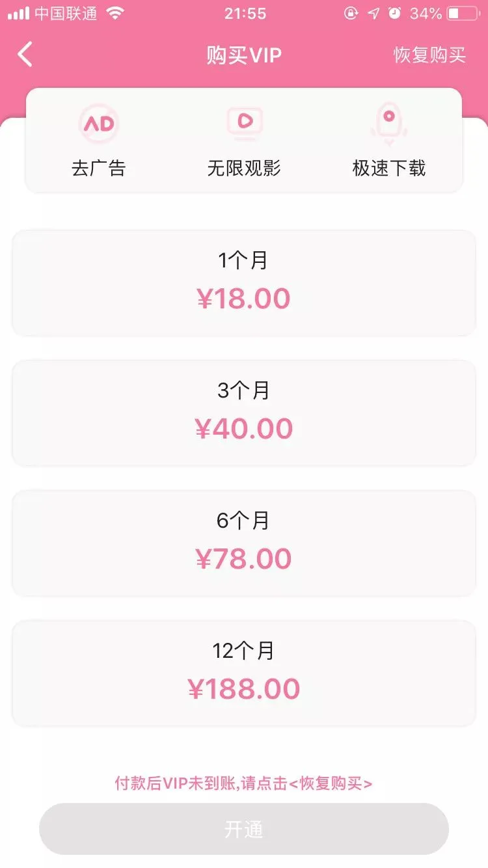
Task: Tap the pink restore-purchase hint text
Action: click(x=244, y=783)
